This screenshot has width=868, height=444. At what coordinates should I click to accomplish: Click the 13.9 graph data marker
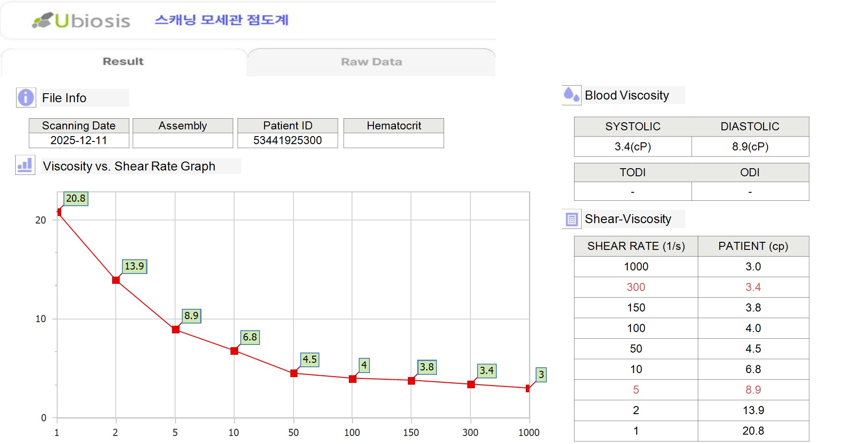116,280
